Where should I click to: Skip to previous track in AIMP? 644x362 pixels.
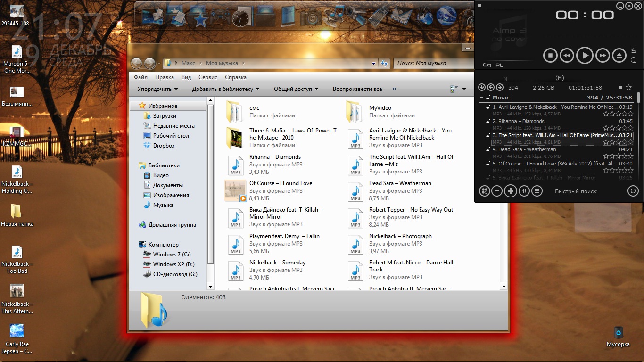pos(567,56)
